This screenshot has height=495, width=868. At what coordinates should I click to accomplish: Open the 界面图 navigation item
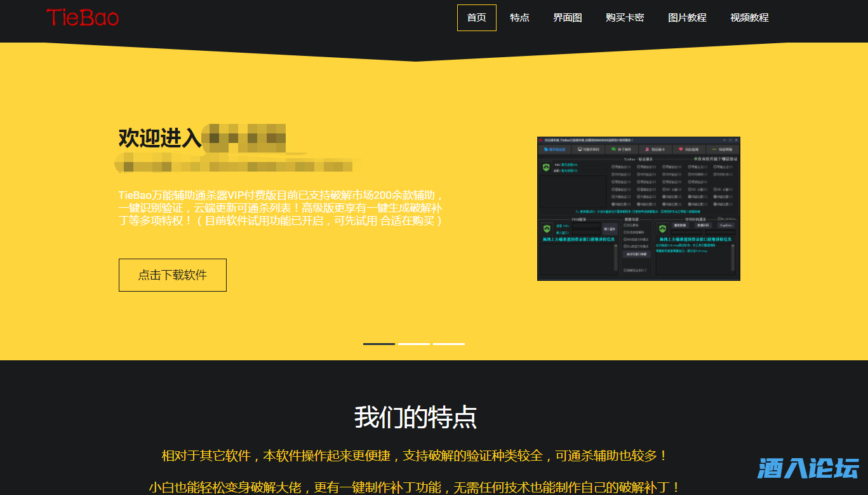point(567,18)
